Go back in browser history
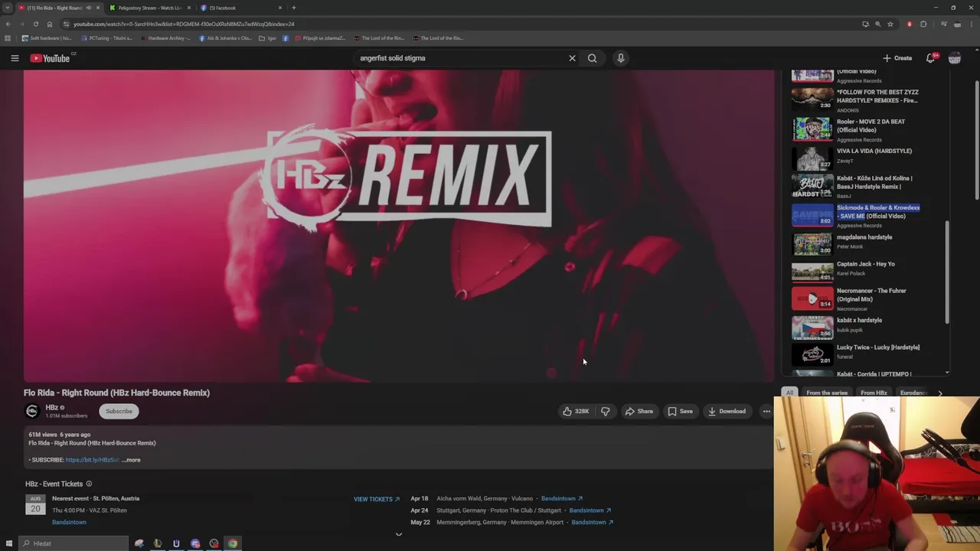This screenshot has height=551, width=980. click(x=8, y=24)
